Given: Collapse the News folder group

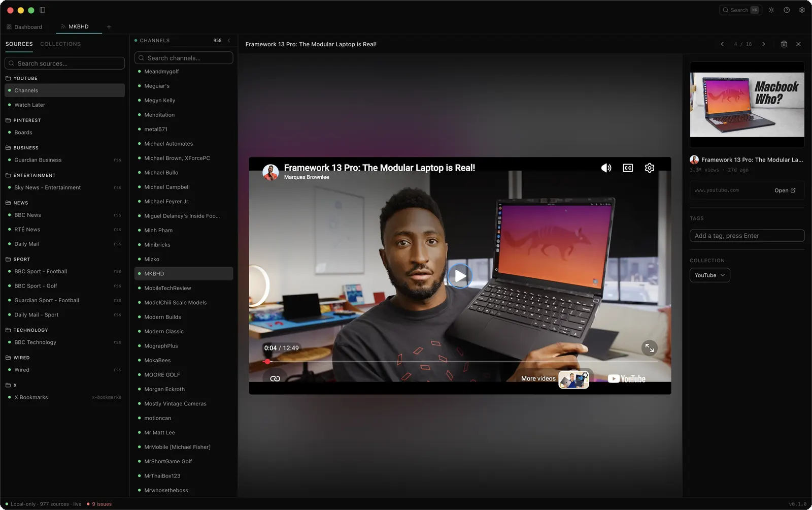Looking at the screenshot, I should [x=17, y=203].
